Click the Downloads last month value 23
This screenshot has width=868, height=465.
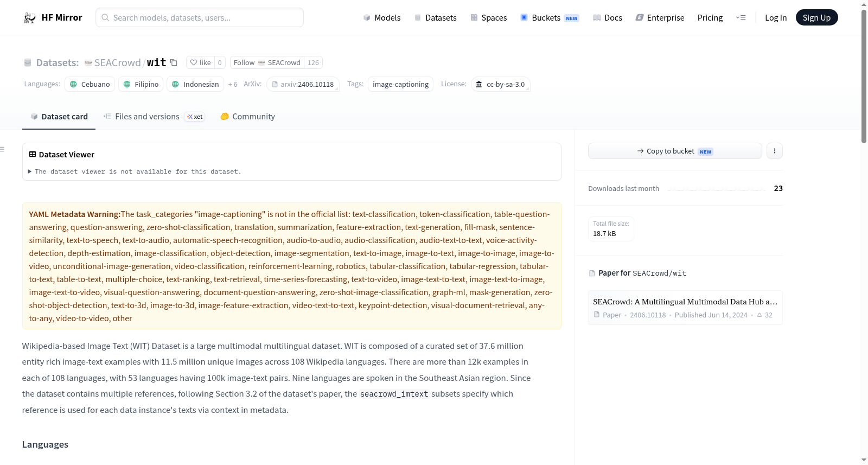coord(778,188)
